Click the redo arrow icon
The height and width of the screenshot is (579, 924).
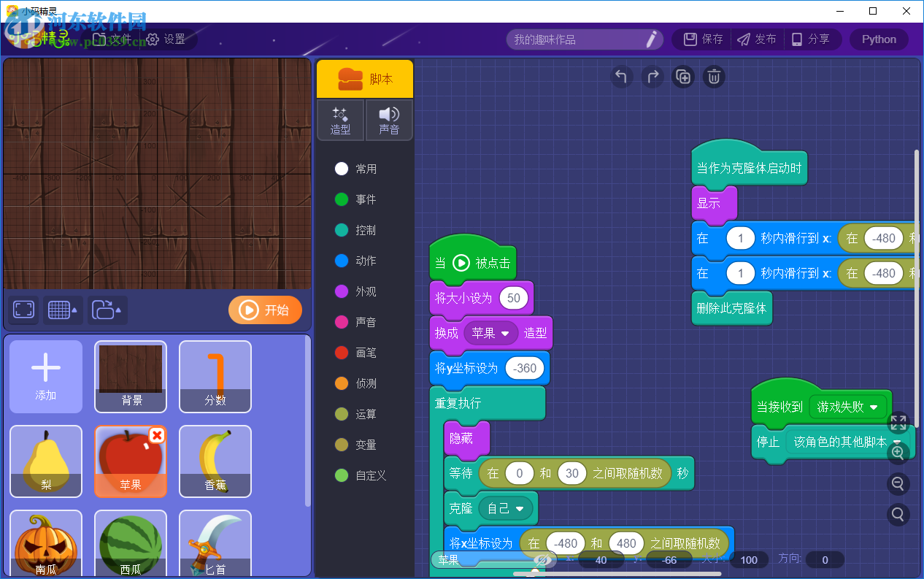652,77
